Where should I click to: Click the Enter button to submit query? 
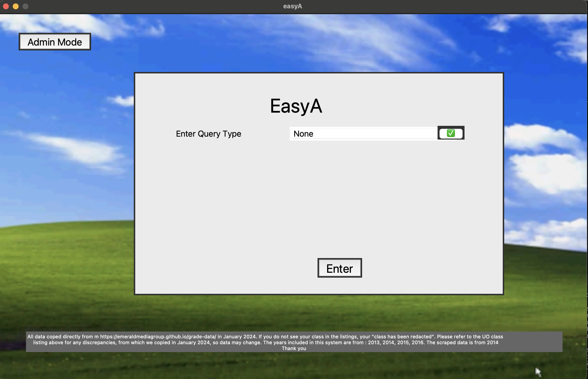pos(340,268)
